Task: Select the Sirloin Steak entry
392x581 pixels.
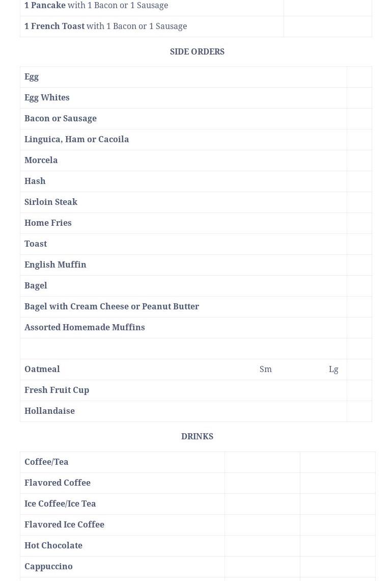Action: pyautogui.click(x=51, y=202)
